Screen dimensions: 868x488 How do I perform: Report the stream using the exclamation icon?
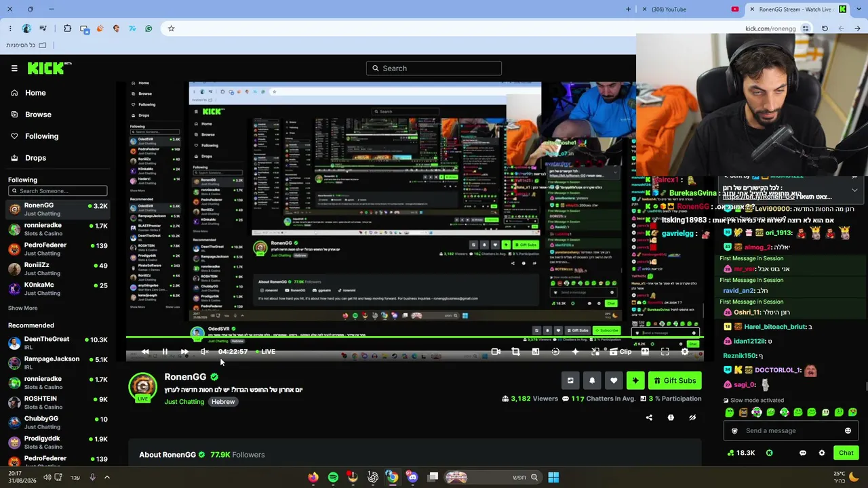[x=671, y=418]
